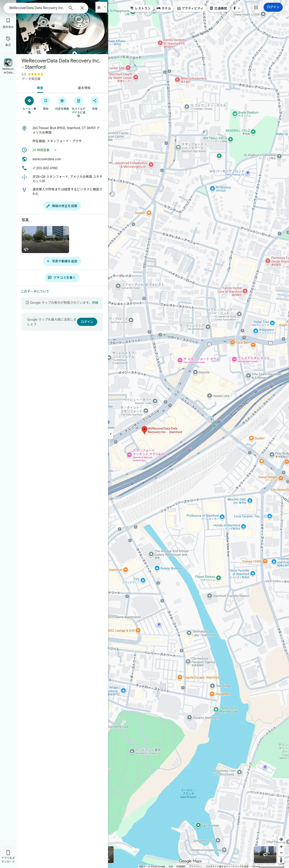Screen dimensions: 289x868
Task: Collapse the side panel with the arrow
Action: pyautogui.click(x=111, y=434)
